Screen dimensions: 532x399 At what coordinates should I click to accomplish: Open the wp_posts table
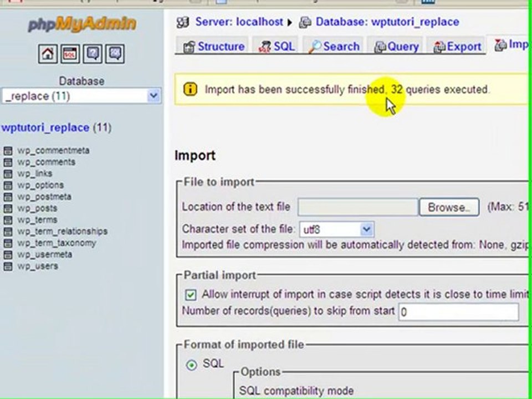[37, 208]
